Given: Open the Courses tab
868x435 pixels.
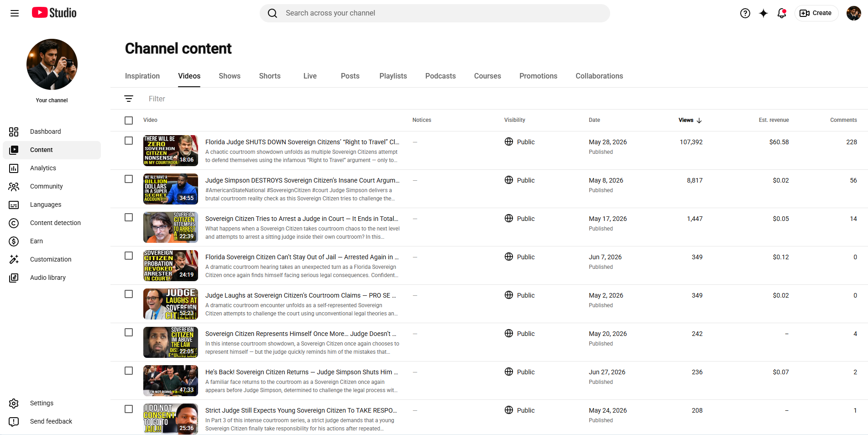Looking at the screenshot, I should [x=487, y=76].
